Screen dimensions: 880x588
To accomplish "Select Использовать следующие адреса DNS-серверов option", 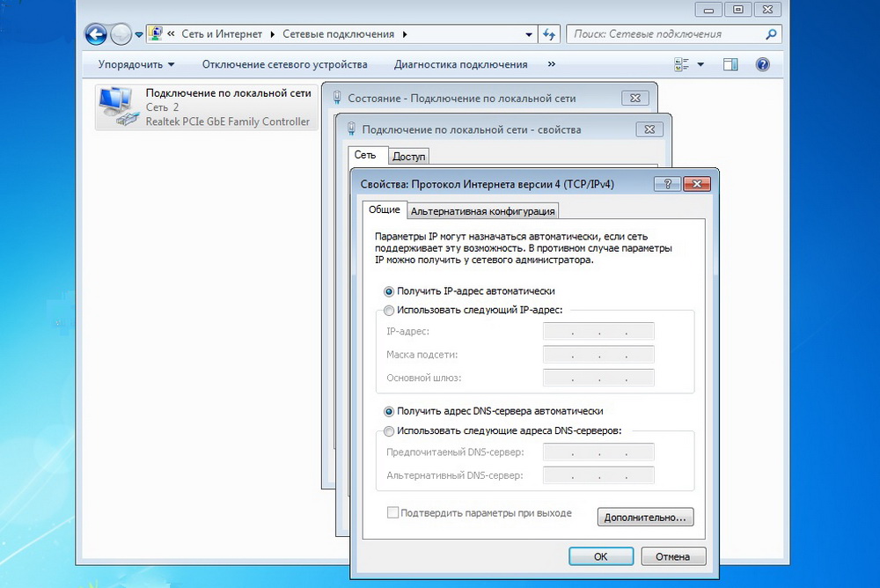I will pos(388,431).
